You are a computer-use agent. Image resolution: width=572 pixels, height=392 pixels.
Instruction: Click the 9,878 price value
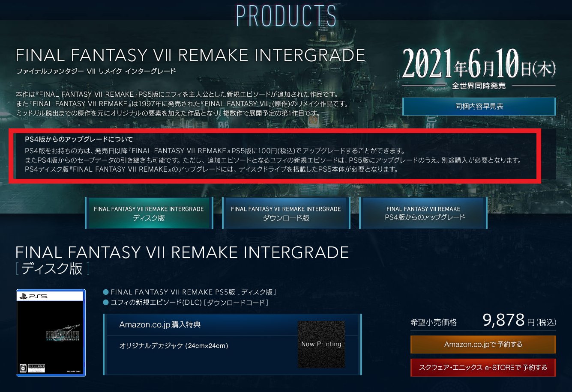coord(503,320)
